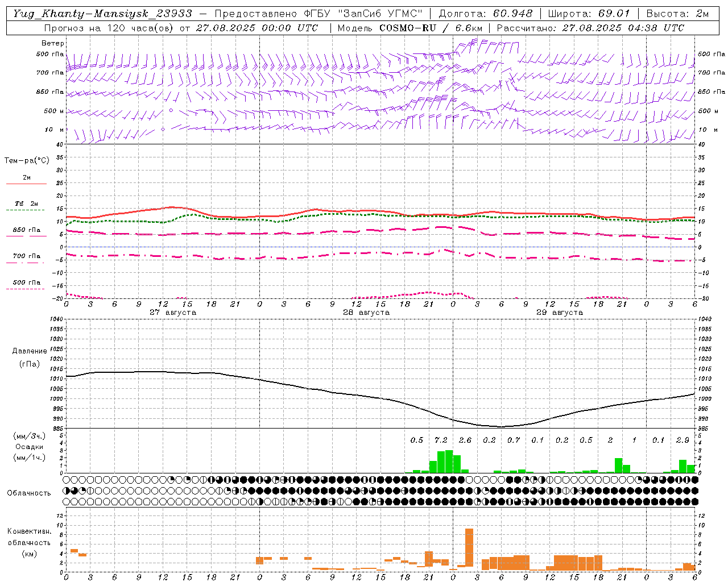Click the tallest green hourly precipitation bar
The width and height of the screenshot is (728, 582).
click(449, 462)
